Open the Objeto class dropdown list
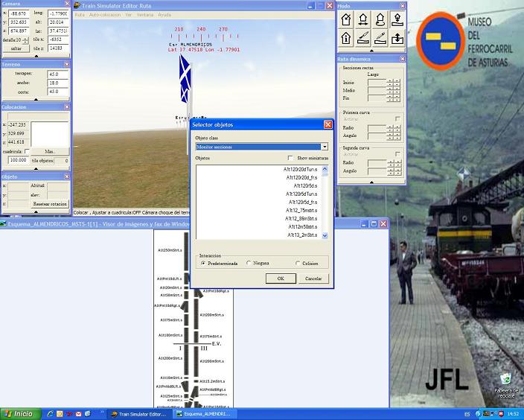Image resolution: width=524 pixels, height=420 pixels. point(325,147)
